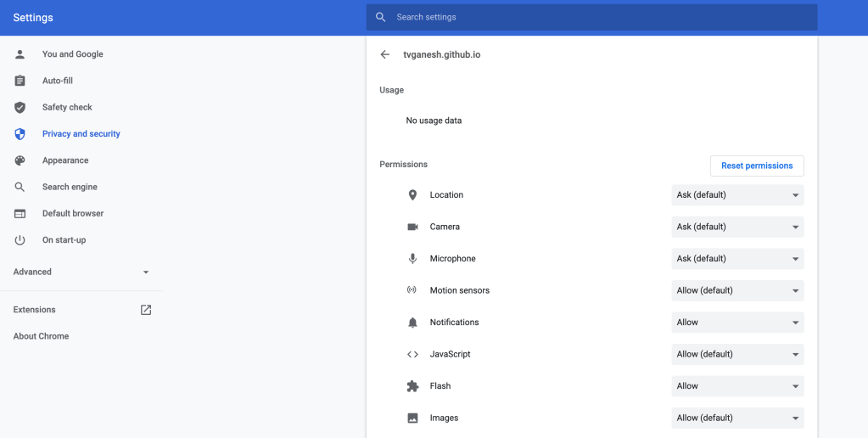The image size is (868, 438).
Task: Open the You and Google section
Action: [73, 54]
